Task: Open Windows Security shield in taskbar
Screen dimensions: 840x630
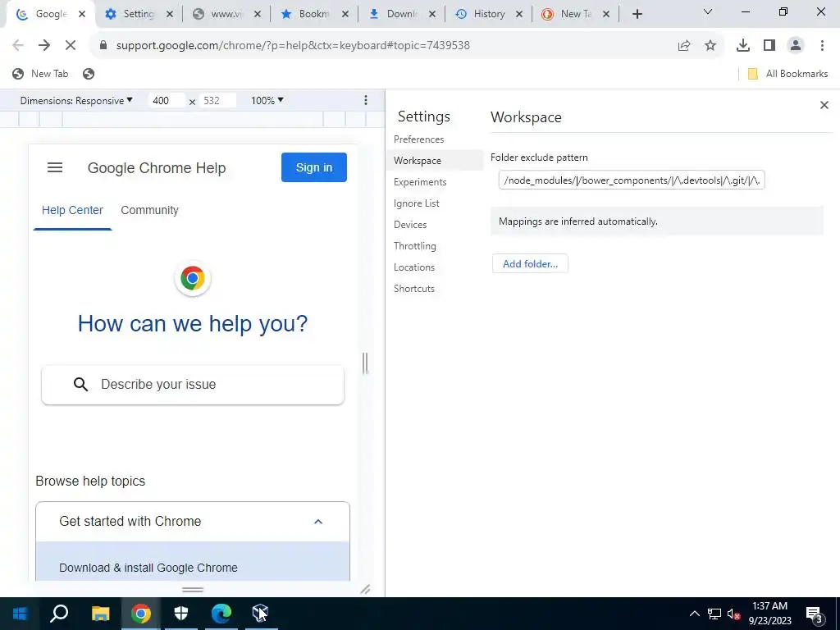Action: pos(181,614)
